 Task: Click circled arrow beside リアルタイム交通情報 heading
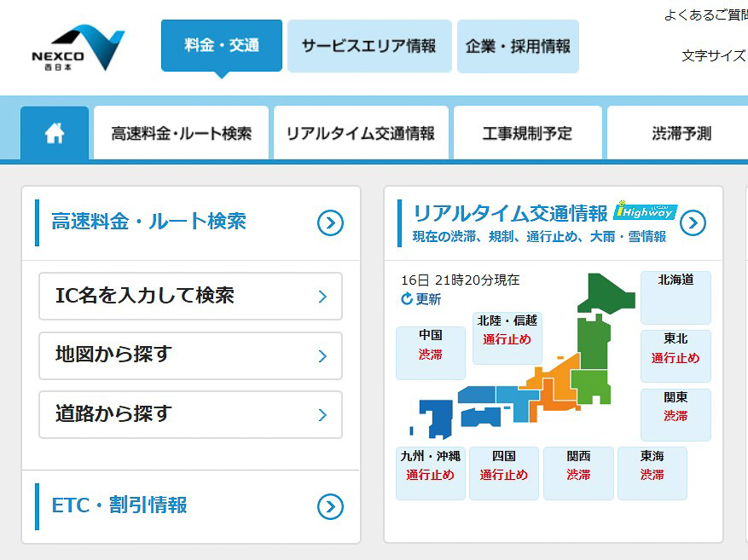[x=693, y=222]
